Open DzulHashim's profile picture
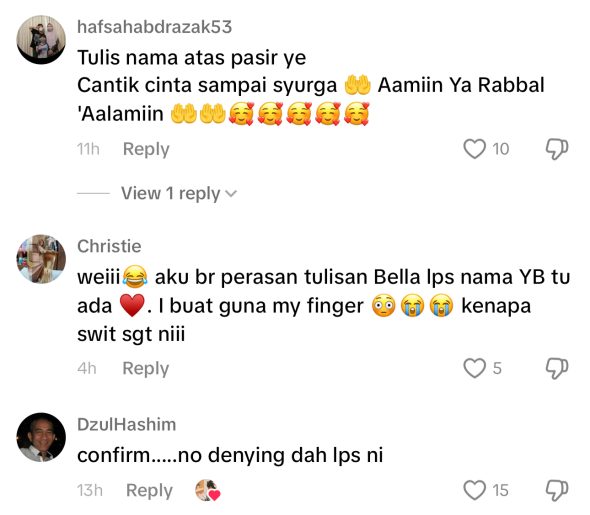The width and height of the screenshot is (590, 515). pyautogui.click(x=41, y=437)
